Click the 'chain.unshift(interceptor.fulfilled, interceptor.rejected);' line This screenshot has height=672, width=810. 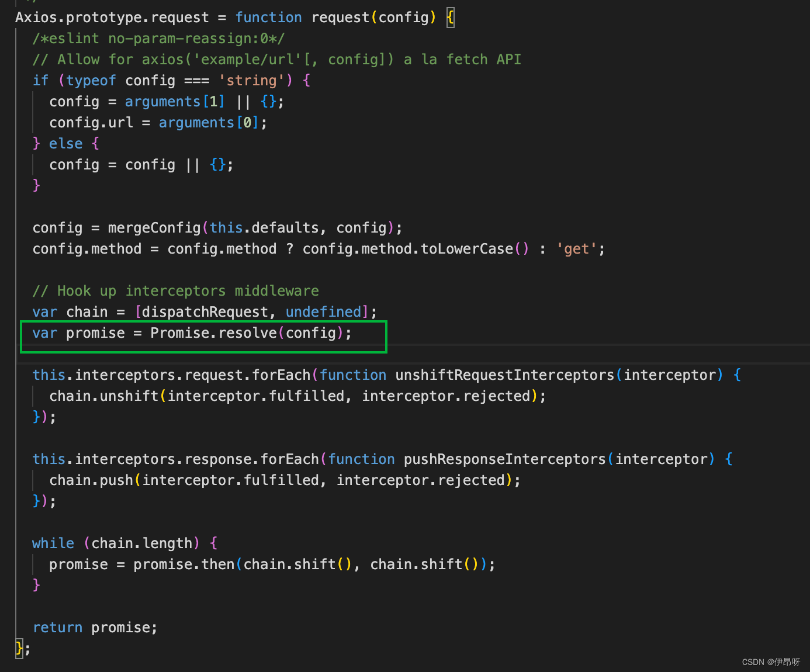[x=297, y=396]
